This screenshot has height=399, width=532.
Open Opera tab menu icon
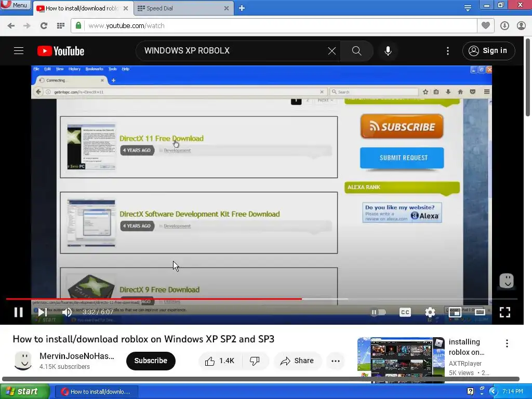[x=468, y=8]
